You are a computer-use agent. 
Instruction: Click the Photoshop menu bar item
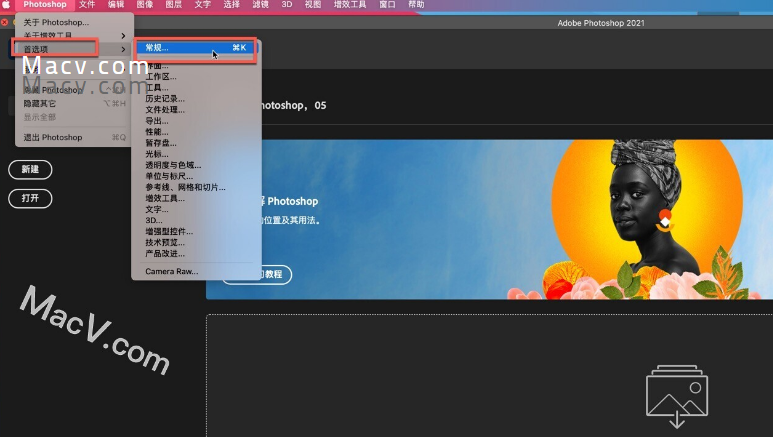point(45,4)
